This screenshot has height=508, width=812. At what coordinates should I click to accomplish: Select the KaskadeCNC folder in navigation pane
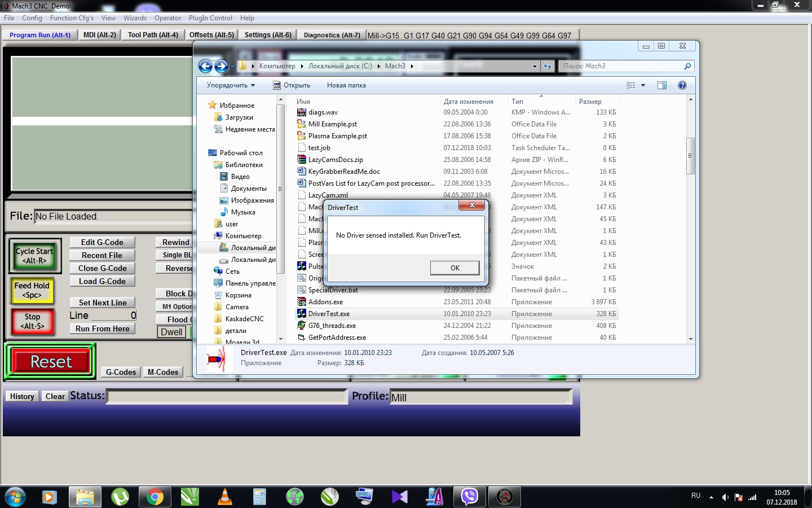(244, 319)
